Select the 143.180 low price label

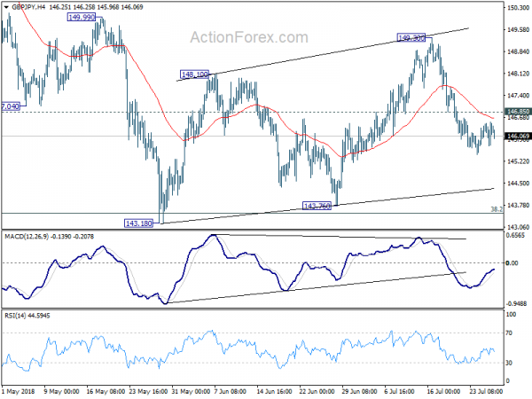(138, 223)
